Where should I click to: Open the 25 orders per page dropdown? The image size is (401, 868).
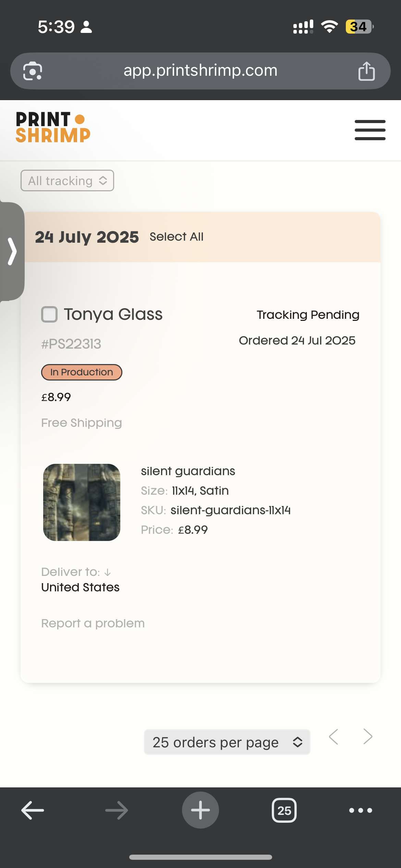(227, 742)
